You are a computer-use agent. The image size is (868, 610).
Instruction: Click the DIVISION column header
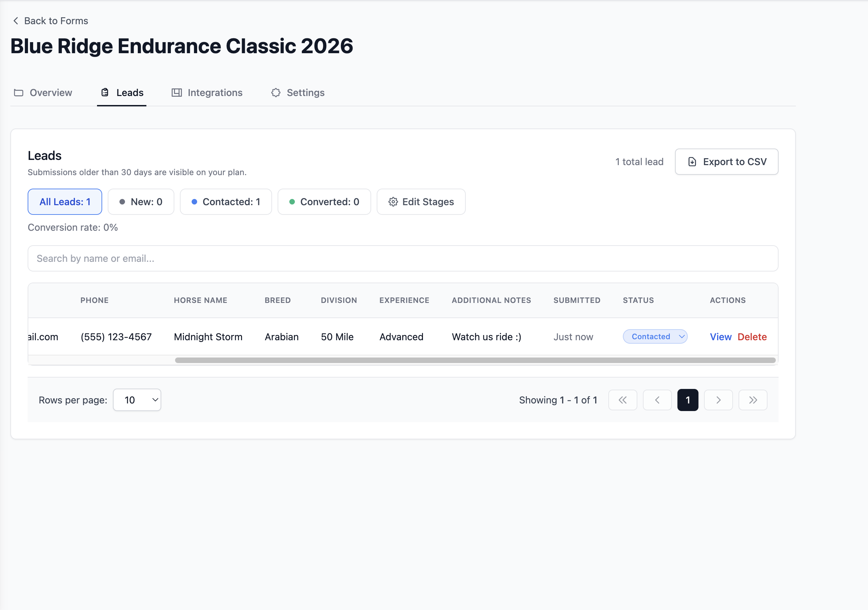tap(339, 300)
